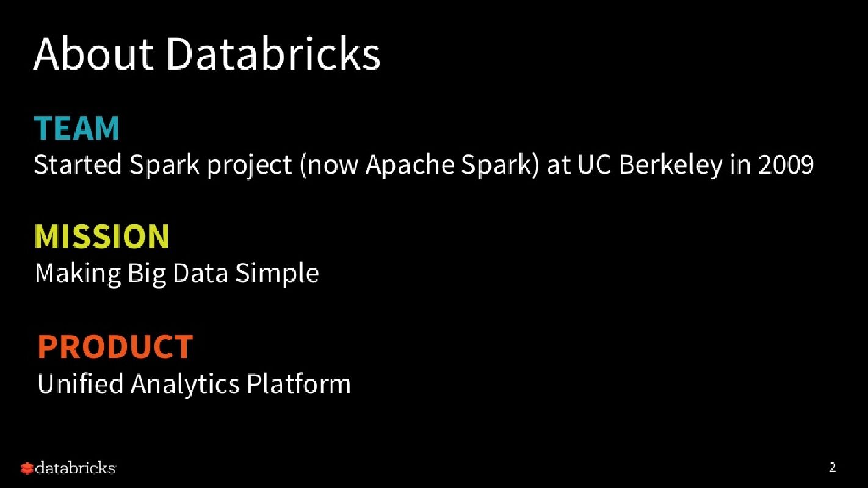Select the yellow MISSION heading

pyautogui.click(x=102, y=237)
